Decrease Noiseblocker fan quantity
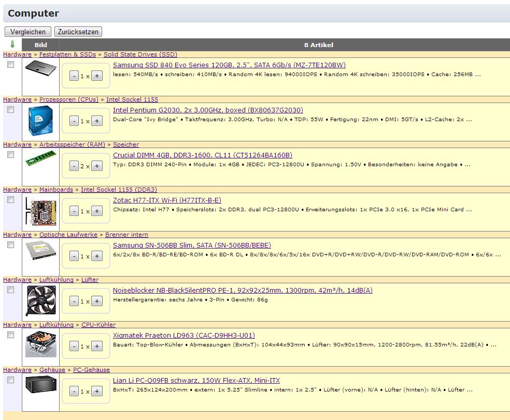Viewport: 510px width, 420px height. (74, 301)
